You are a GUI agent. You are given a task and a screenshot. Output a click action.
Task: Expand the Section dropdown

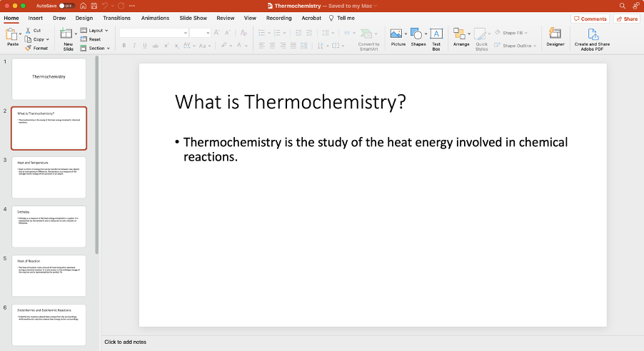click(108, 48)
